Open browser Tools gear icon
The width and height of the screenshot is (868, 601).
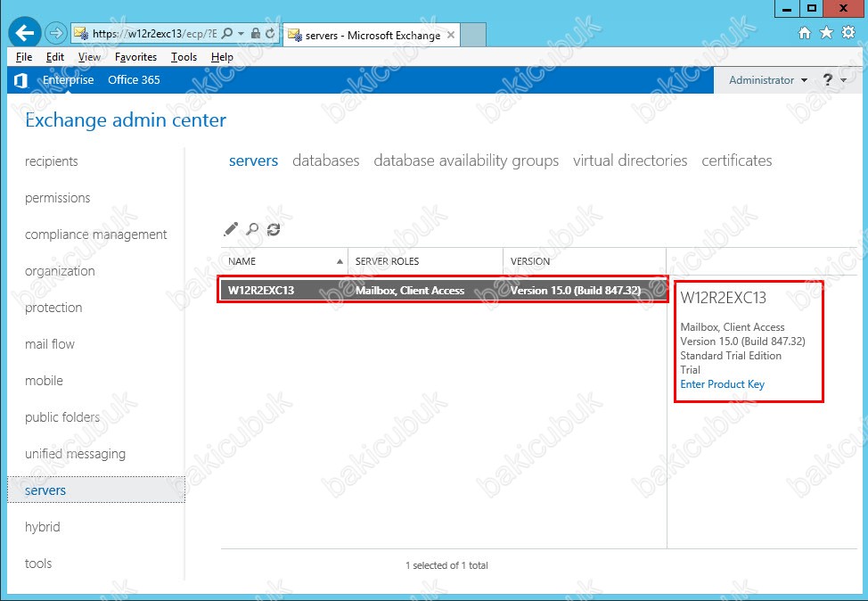tap(848, 33)
